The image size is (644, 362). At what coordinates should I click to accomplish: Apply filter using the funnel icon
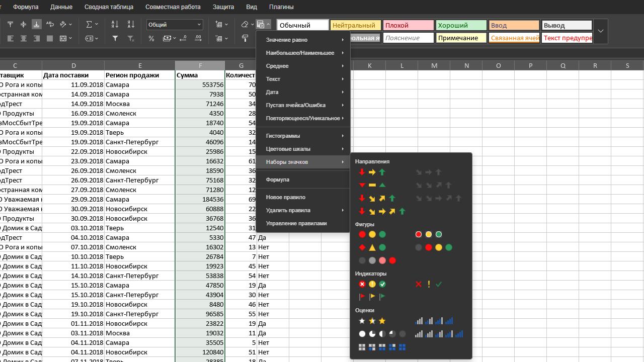tap(115, 38)
